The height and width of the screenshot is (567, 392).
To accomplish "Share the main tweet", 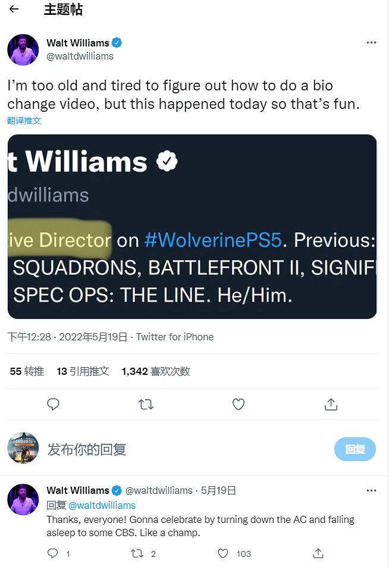I will (331, 405).
